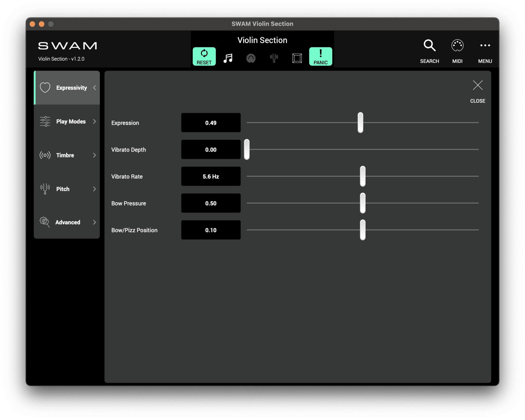The width and height of the screenshot is (525, 420).
Task: Click the room/reverb square icon
Action: click(297, 58)
